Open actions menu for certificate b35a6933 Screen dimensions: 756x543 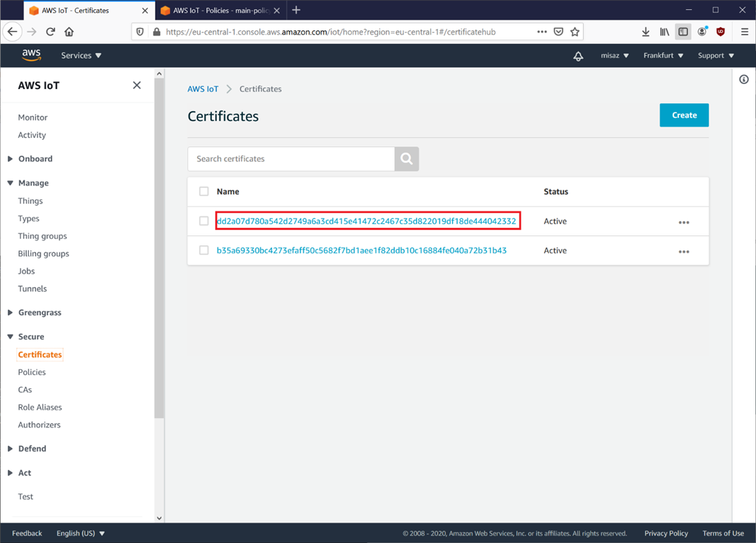(683, 251)
